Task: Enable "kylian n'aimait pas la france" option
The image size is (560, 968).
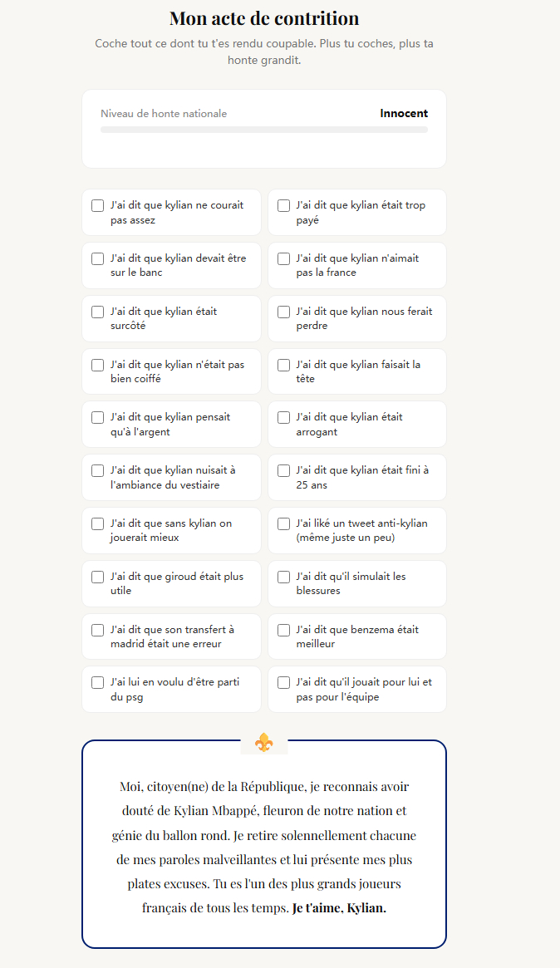Action: pyautogui.click(x=283, y=258)
